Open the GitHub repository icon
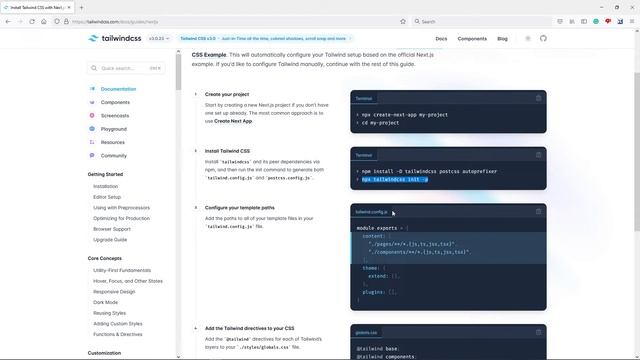 tap(543, 38)
